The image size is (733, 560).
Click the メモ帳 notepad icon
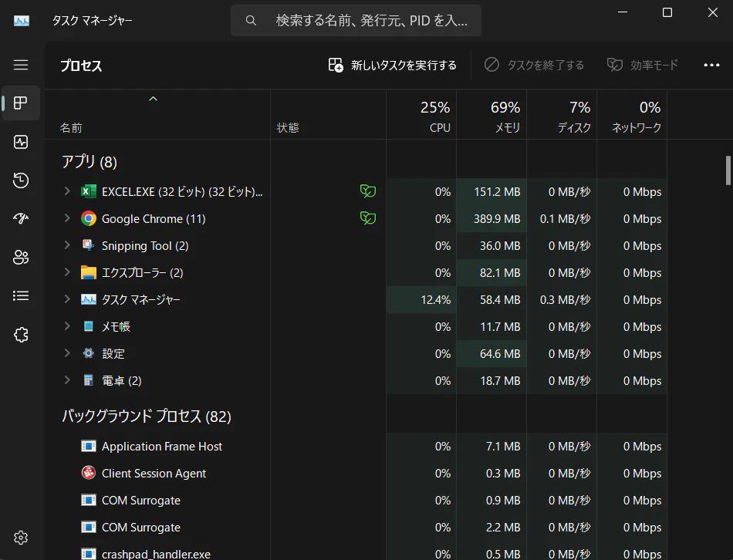pos(89,326)
